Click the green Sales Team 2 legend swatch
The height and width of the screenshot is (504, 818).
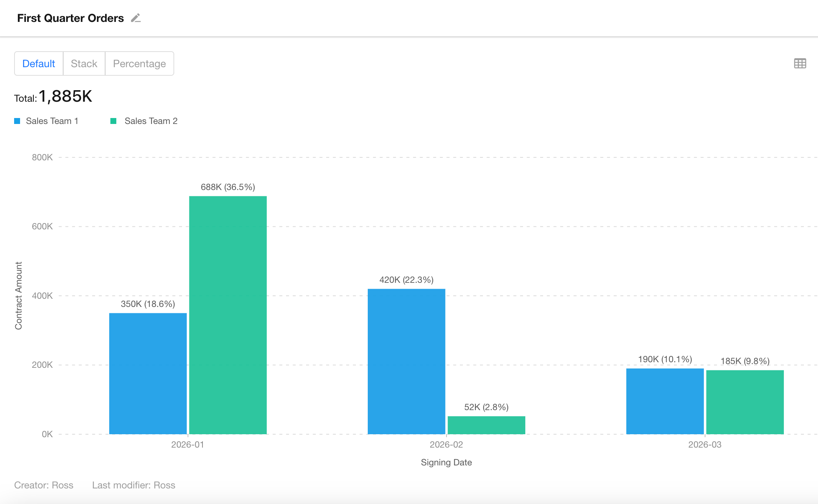point(114,121)
